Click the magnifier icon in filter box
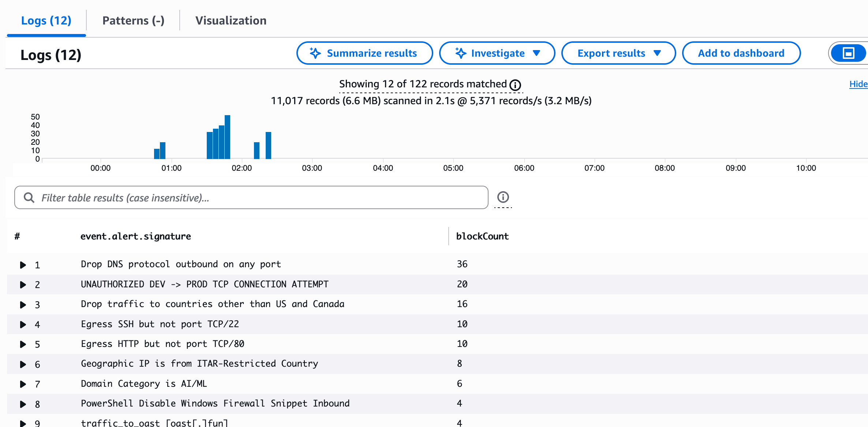Viewport: 868px width, 427px height. point(29,198)
